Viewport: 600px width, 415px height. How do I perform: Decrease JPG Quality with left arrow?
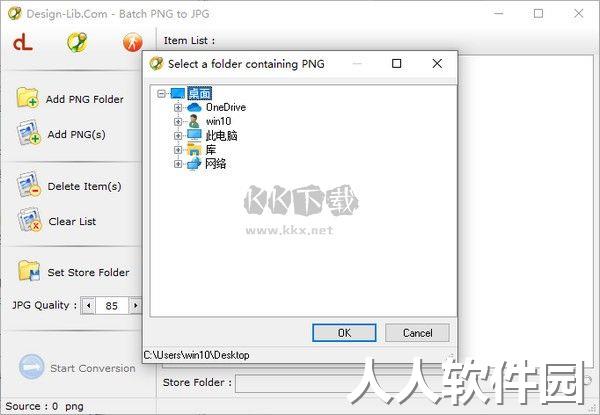88,306
